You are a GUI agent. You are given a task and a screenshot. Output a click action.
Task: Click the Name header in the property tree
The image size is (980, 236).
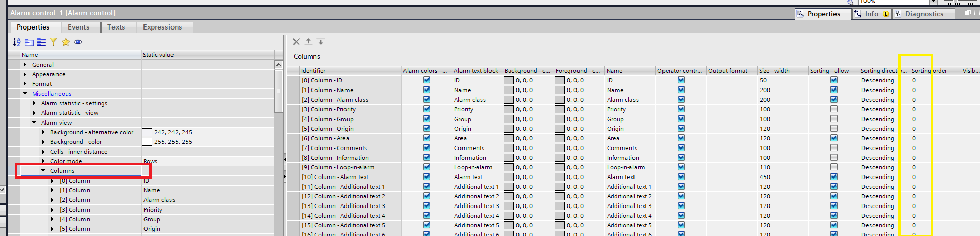coord(80,55)
